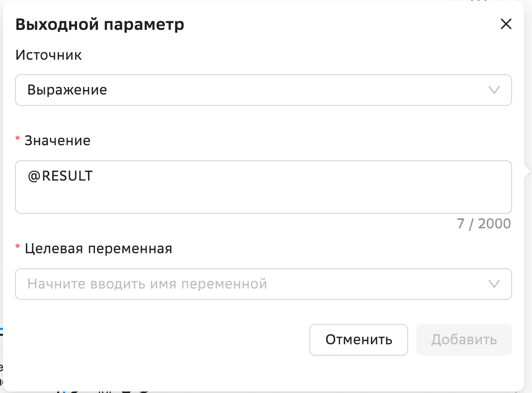
Task: Click the Источник label
Action: click(49, 55)
